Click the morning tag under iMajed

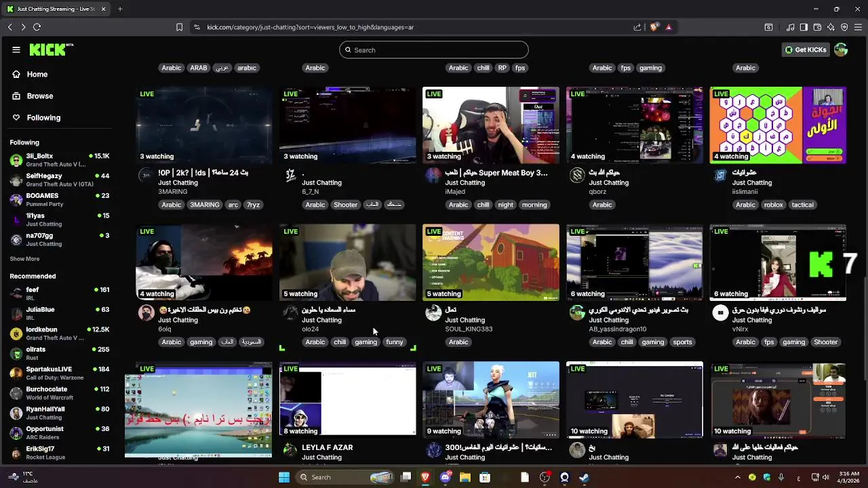(x=534, y=205)
